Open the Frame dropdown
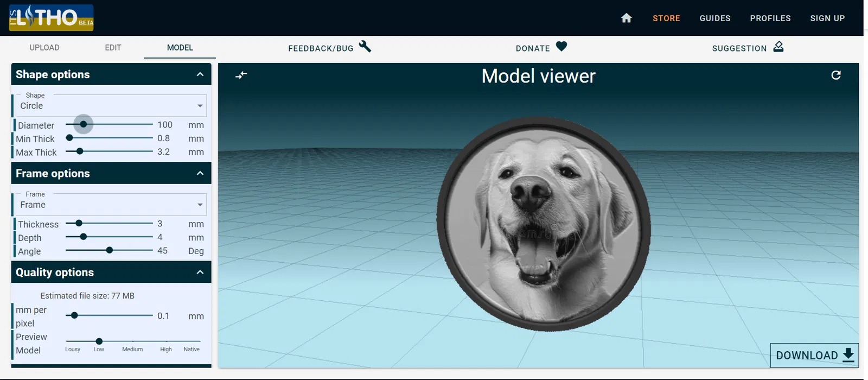Screen dimensions: 868x380 111,205
